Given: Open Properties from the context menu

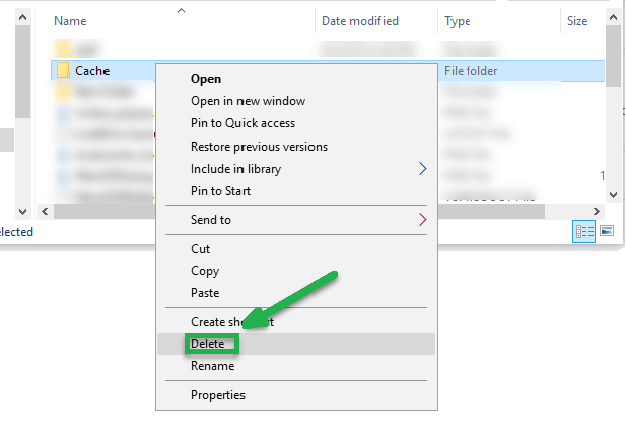Looking at the screenshot, I should pos(218,395).
